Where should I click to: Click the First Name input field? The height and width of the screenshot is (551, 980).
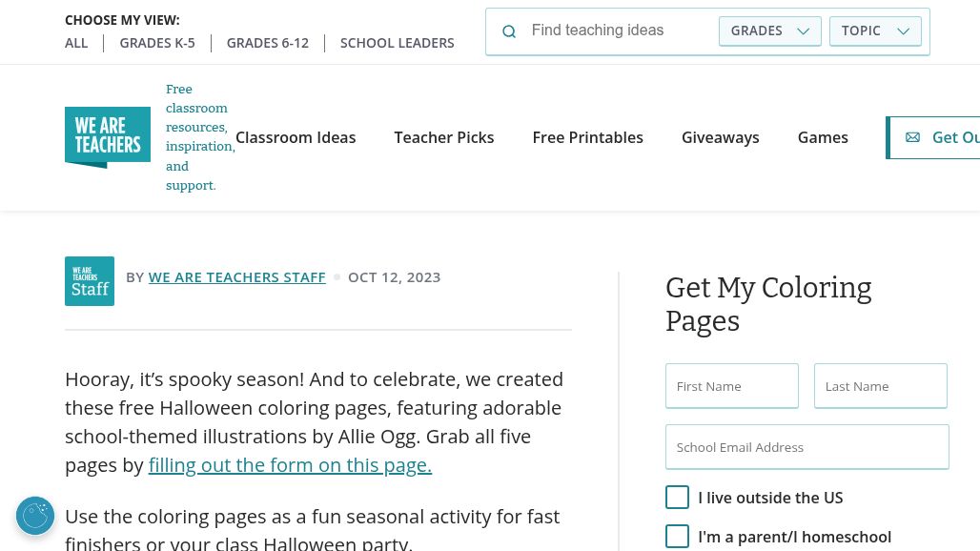732,386
